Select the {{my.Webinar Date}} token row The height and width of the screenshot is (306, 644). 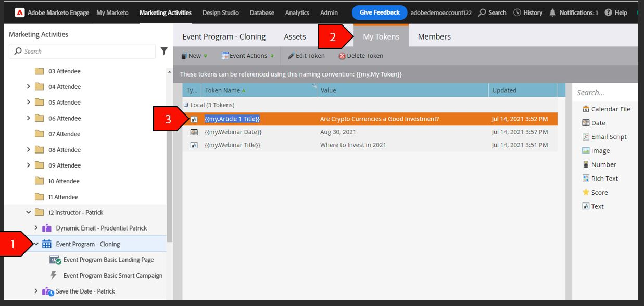[370, 132]
